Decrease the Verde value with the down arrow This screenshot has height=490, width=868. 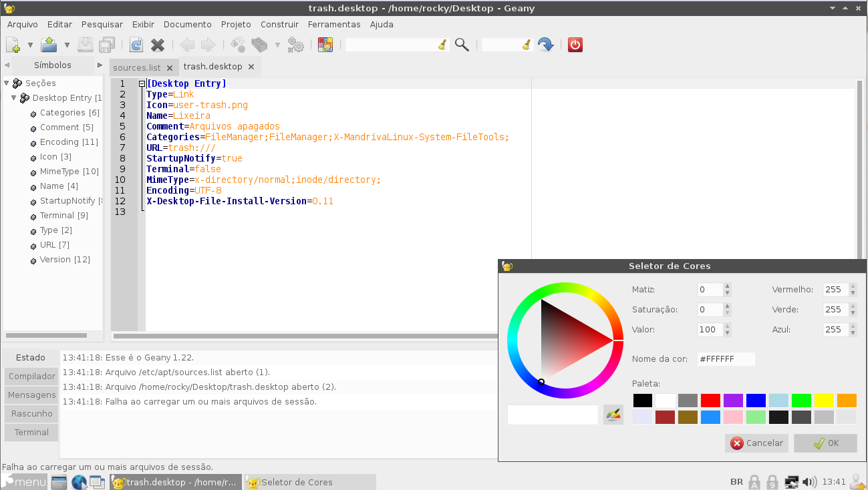[853, 313]
